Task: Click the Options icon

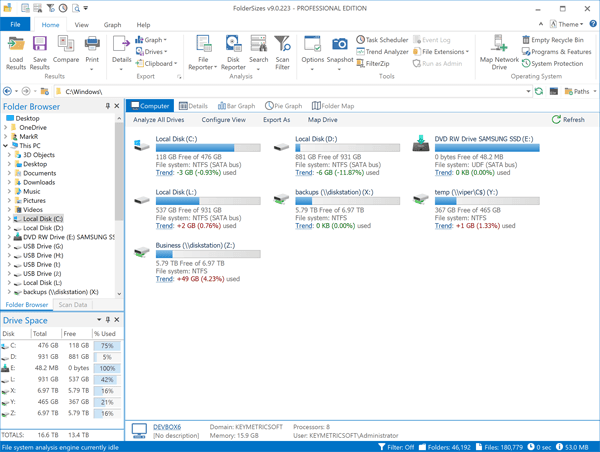Action: pyautogui.click(x=313, y=44)
